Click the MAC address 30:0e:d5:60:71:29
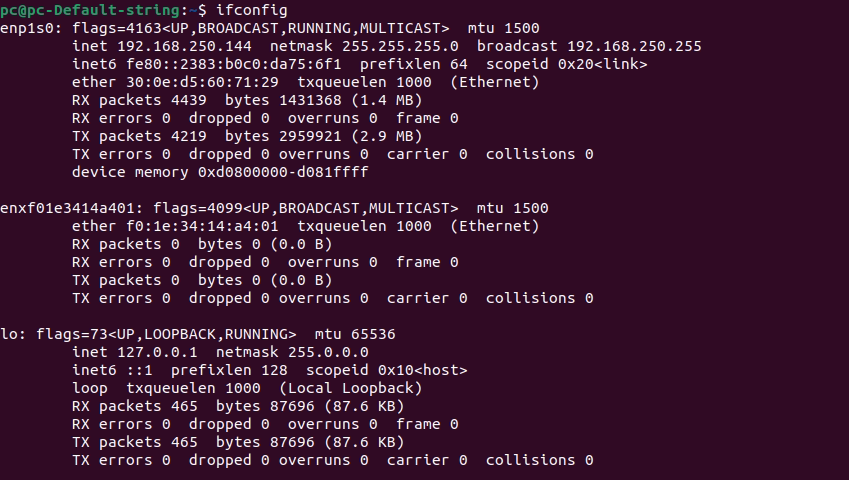This screenshot has height=480, width=849. click(202, 82)
